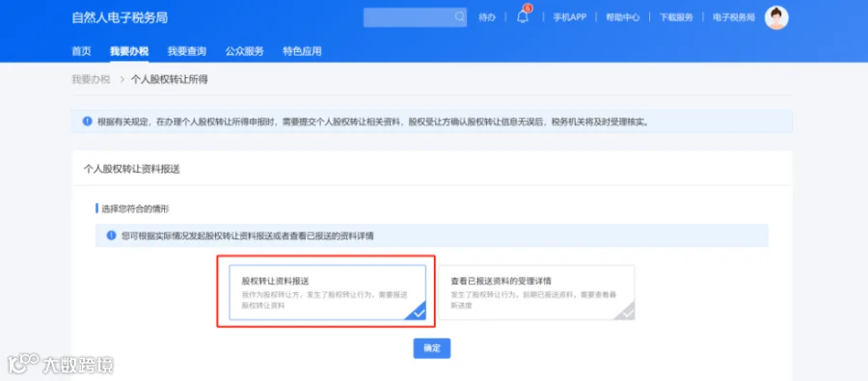Open the user avatar profile
Screen dimensions: 868x381
pyautogui.click(x=776, y=17)
